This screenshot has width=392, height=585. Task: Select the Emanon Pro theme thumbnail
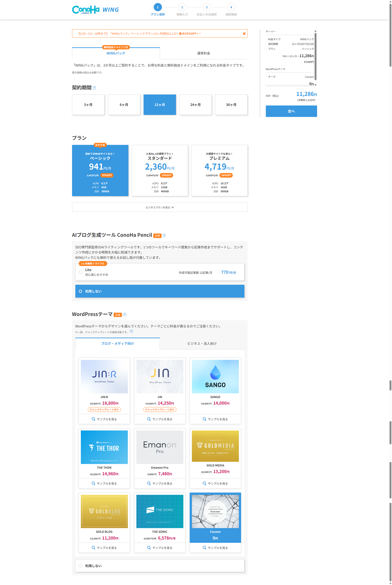pyautogui.click(x=160, y=447)
